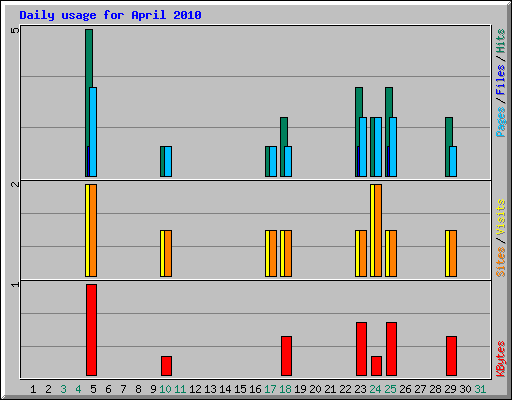Click day label '18' on the x-axis
Image resolution: width=512 pixels, height=400 pixels.
pyautogui.click(x=285, y=389)
